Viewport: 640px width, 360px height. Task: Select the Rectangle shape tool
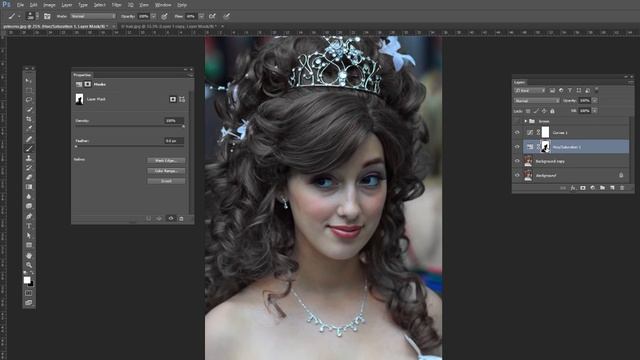click(x=29, y=245)
